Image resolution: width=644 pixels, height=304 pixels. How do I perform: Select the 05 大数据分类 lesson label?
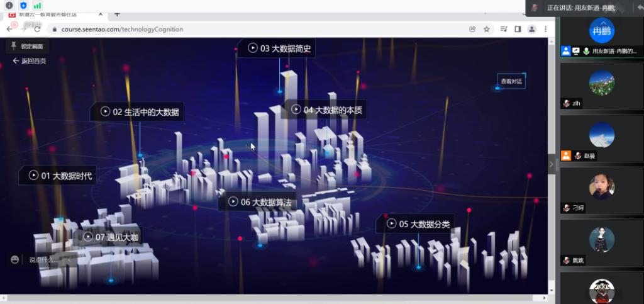click(418, 224)
